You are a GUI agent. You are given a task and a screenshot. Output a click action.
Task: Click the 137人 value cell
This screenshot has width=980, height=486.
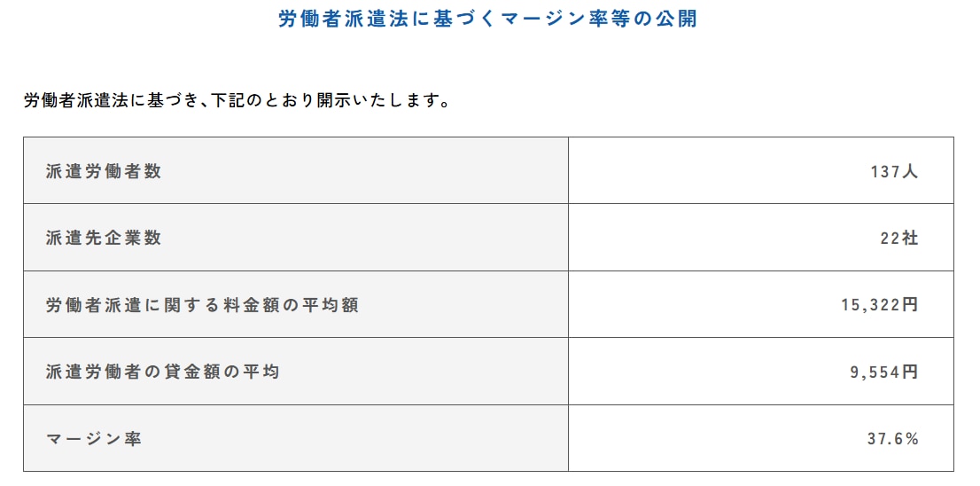[x=893, y=171]
